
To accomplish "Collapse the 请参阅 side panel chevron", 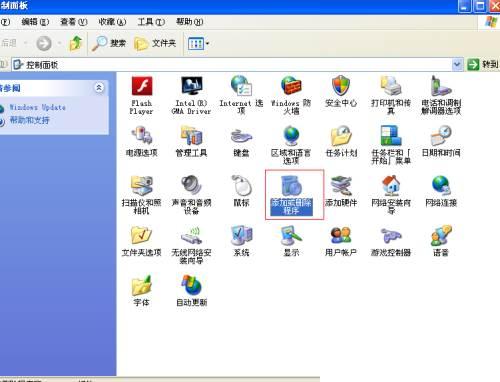I will [99, 88].
